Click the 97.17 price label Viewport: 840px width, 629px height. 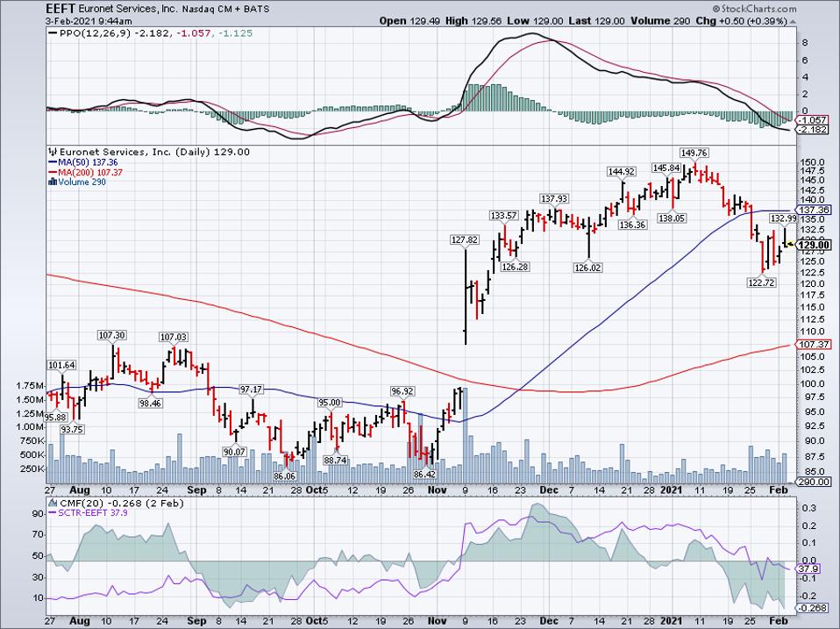click(x=251, y=389)
